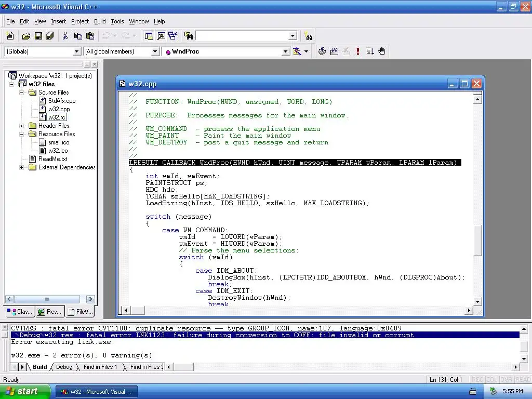Viewport: 532px width, 399px height.
Task: Click the system tray clock 5:55 PM
Action: point(513,391)
